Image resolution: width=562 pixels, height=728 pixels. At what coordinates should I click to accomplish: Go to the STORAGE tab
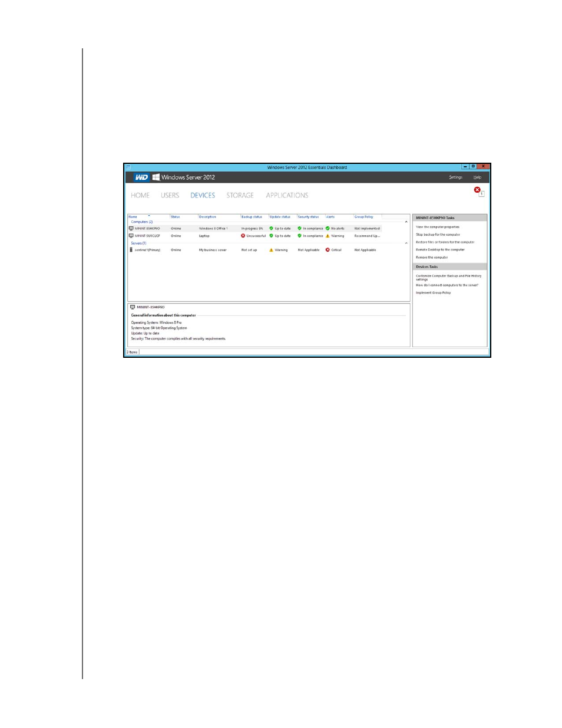coord(240,195)
